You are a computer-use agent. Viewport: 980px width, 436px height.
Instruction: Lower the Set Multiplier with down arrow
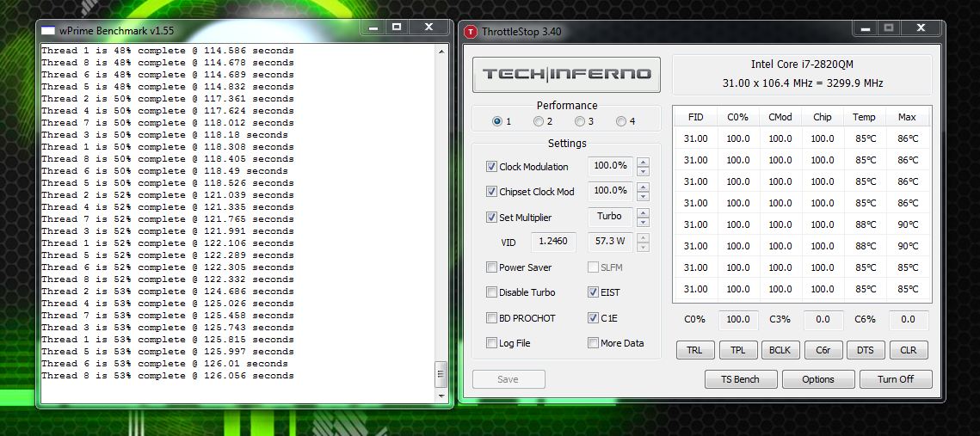pyautogui.click(x=643, y=222)
